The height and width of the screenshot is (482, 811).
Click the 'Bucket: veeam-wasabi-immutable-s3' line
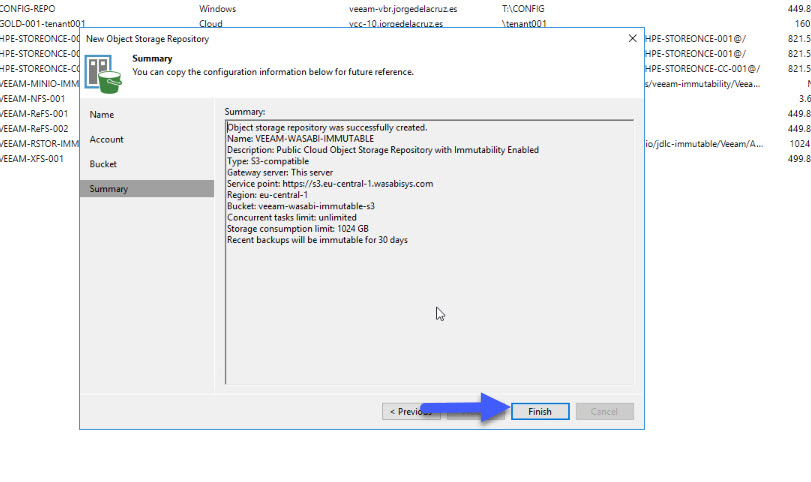(x=301, y=206)
